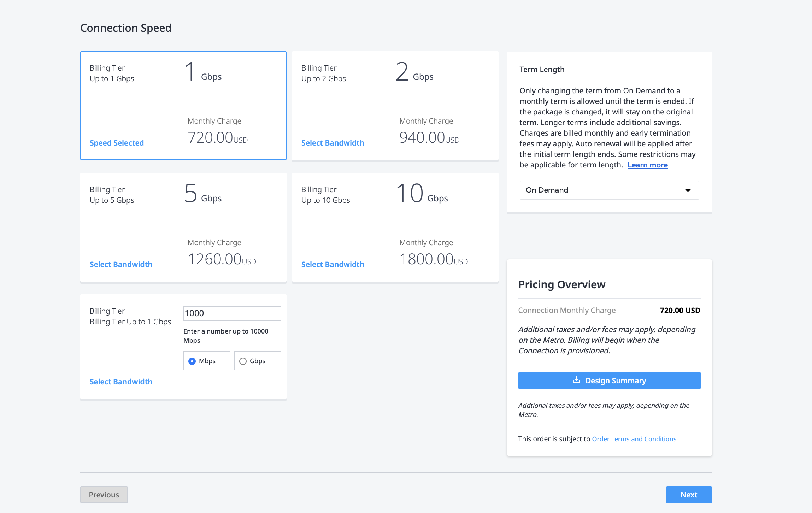812x513 pixels.
Task: Click Speed Selected on the 1 Gbps card
Action: click(x=117, y=143)
